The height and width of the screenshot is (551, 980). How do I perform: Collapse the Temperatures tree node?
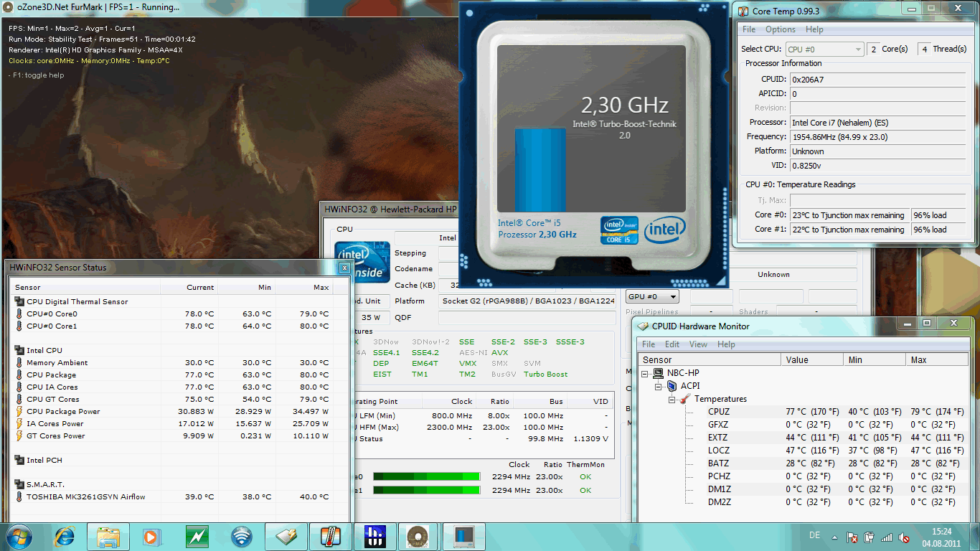[672, 400]
